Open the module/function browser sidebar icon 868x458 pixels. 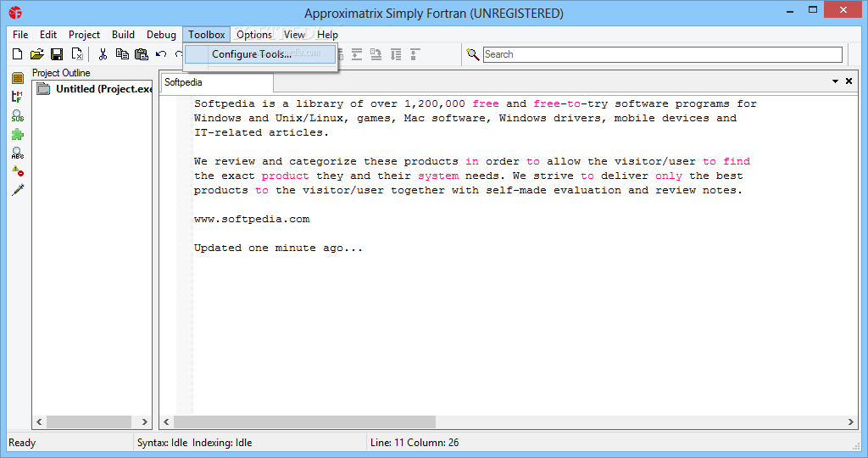(18, 97)
